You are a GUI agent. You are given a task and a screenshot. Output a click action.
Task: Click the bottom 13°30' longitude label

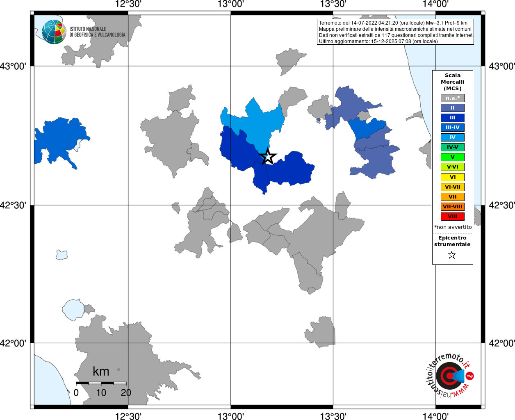click(x=333, y=416)
